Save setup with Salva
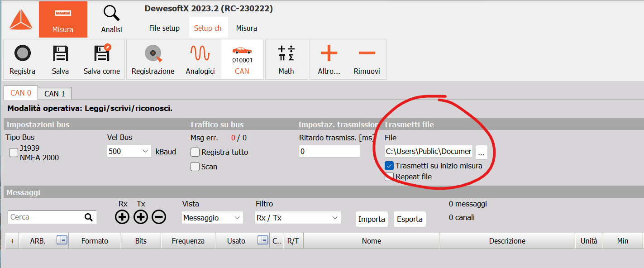Screen dimensions: 644x268 (60, 59)
